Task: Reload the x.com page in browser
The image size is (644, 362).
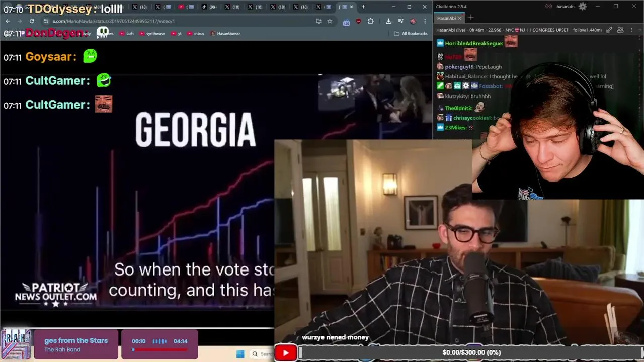Action: tap(32, 21)
